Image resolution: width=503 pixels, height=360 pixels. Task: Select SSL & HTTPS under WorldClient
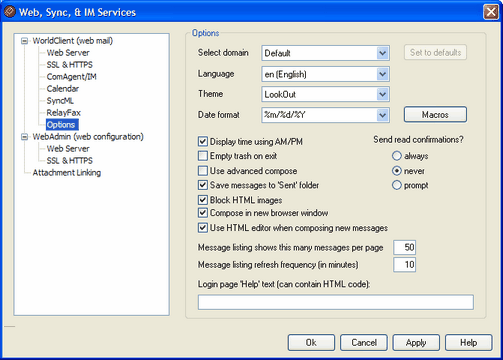pos(70,65)
